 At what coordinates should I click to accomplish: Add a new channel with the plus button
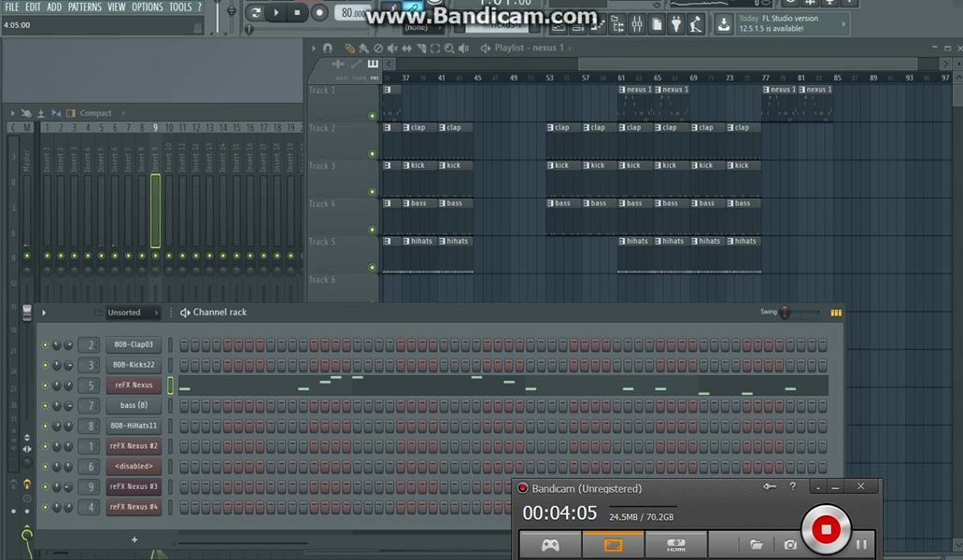click(x=134, y=539)
